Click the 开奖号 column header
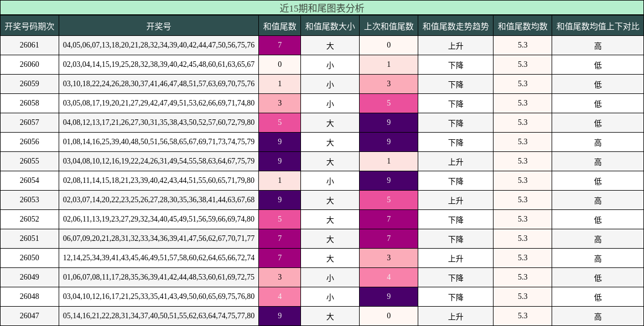644x326 pixels. coord(159,26)
